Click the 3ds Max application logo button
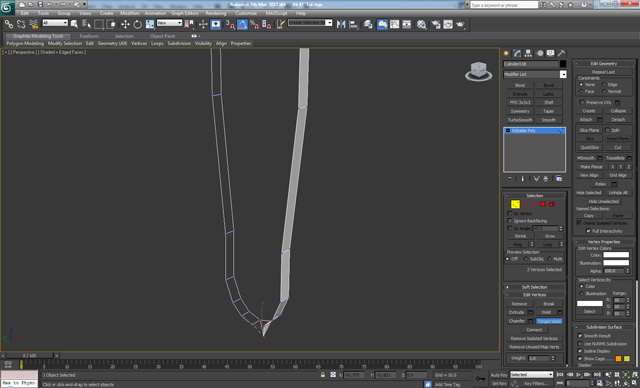Screen dimensions: 640x388 pyautogui.click(x=7, y=7)
